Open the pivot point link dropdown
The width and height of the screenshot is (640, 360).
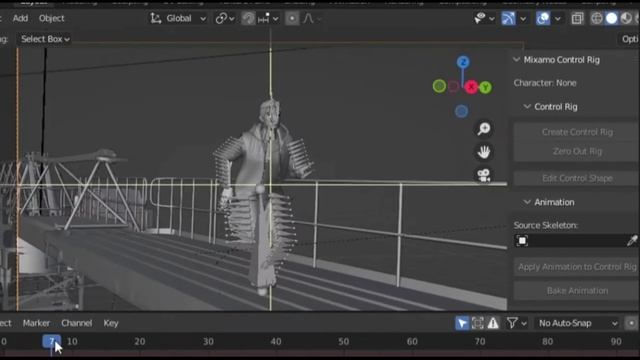[225, 18]
